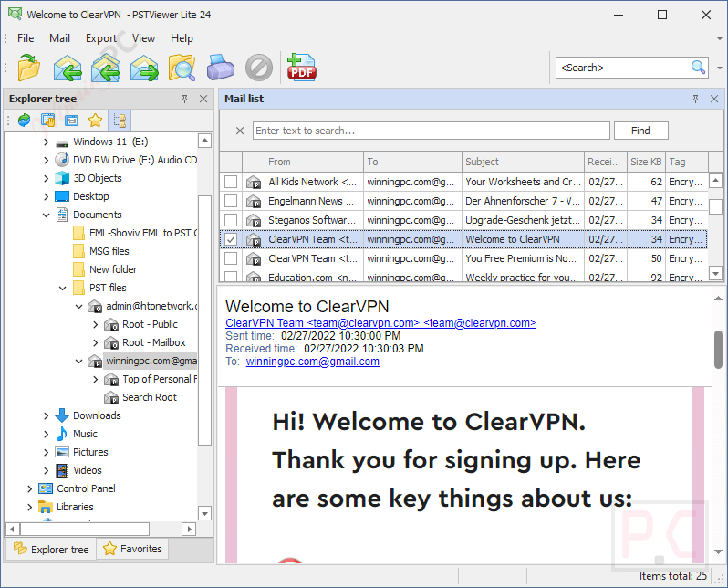Image resolution: width=728 pixels, height=588 pixels.
Task: Click the grey stop/cancel icon
Action: [258, 68]
